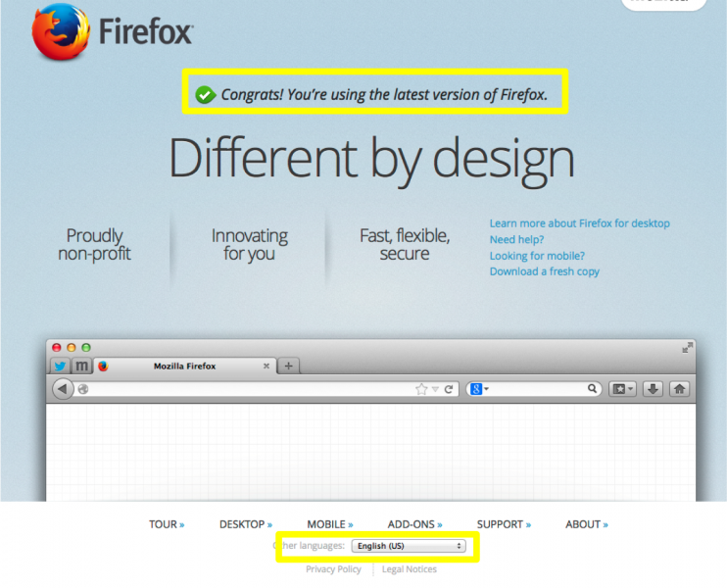The width and height of the screenshot is (727, 588).
Task: Open the SUPPORT navigation item
Action: pyautogui.click(x=504, y=524)
